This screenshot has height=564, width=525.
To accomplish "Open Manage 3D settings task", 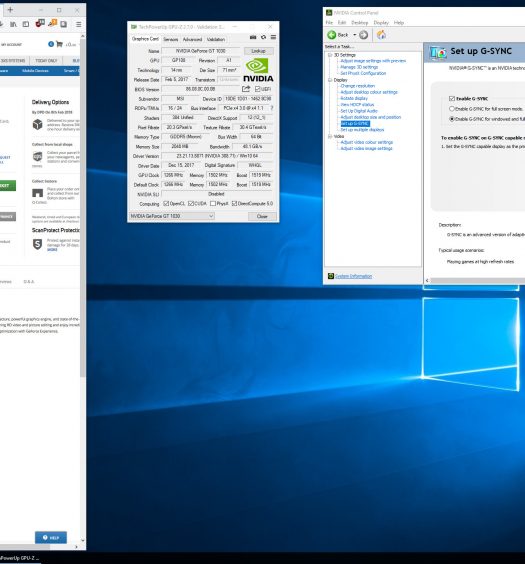I will (359, 67).
